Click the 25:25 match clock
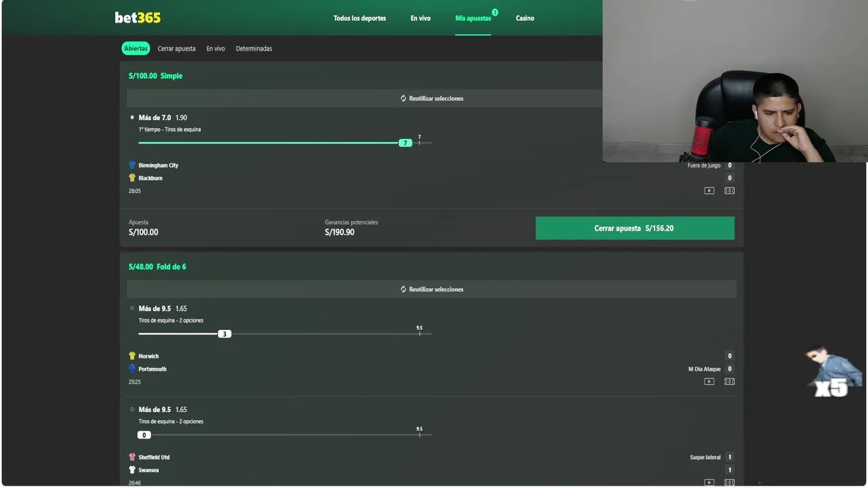Screen dimensions: 868x488 pos(135,382)
